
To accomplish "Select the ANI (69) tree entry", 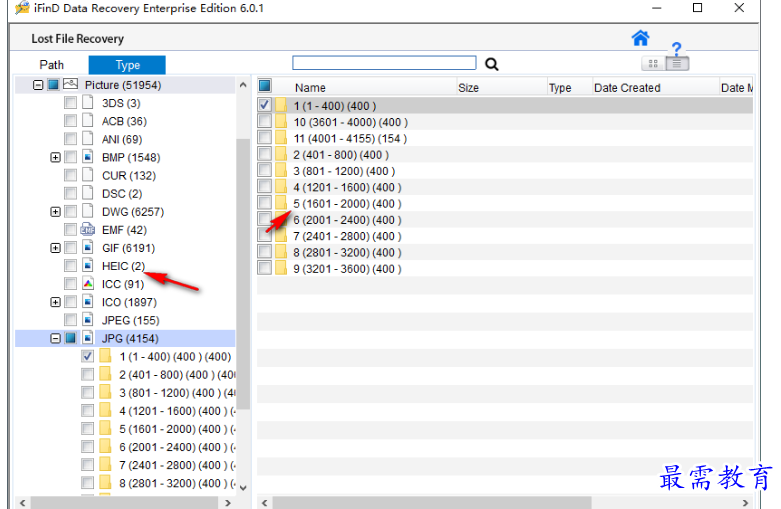I will (x=122, y=139).
